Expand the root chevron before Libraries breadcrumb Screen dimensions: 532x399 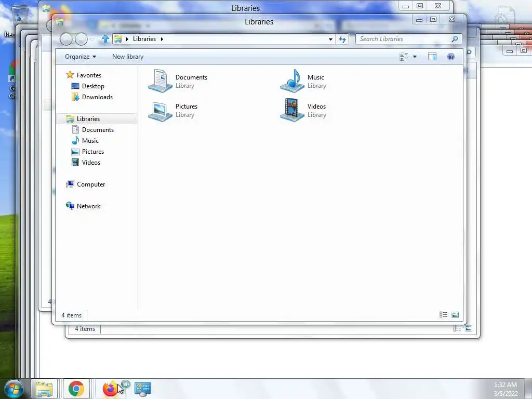(127, 39)
